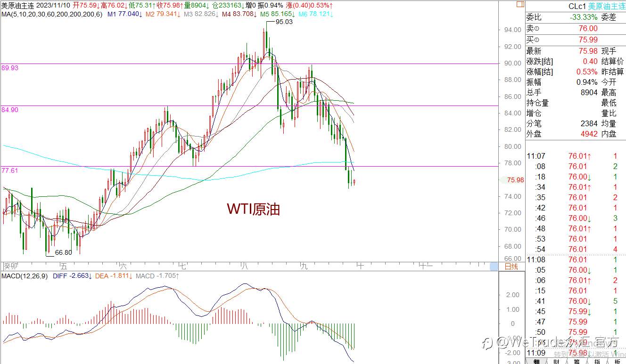
Task: Click the 涨跌[结] value 0.40
Action: coord(590,61)
